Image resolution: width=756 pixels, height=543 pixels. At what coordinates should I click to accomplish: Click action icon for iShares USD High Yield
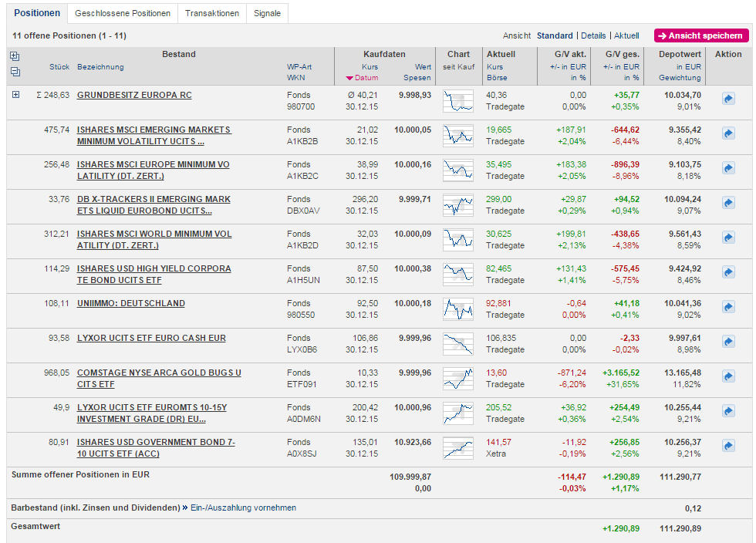[x=728, y=272]
